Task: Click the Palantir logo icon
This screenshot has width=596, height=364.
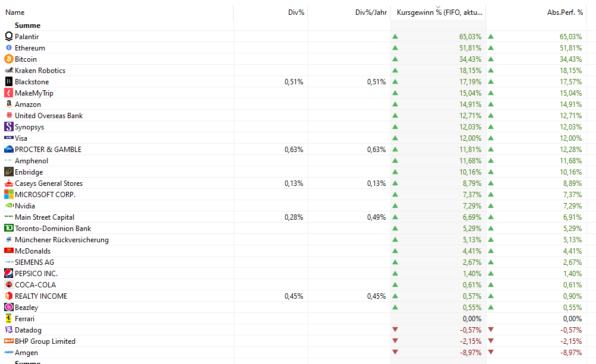Action: [x=9, y=36]
